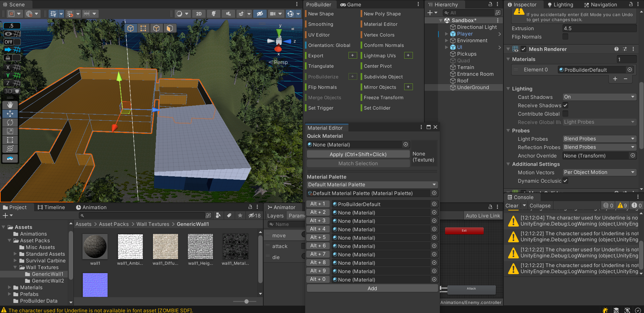Switch to the Lighting tab
The image size is (644, 313).
[x=560, y=5]
